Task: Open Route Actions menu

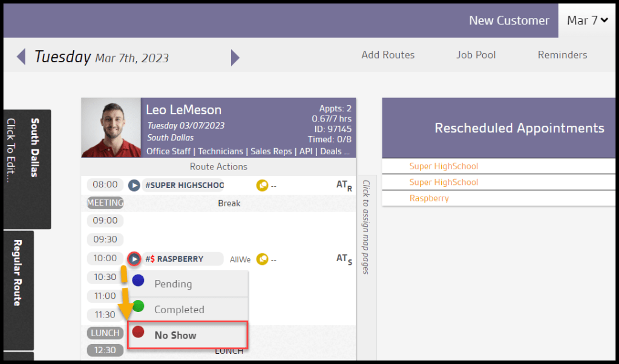Action: point(218,166)
